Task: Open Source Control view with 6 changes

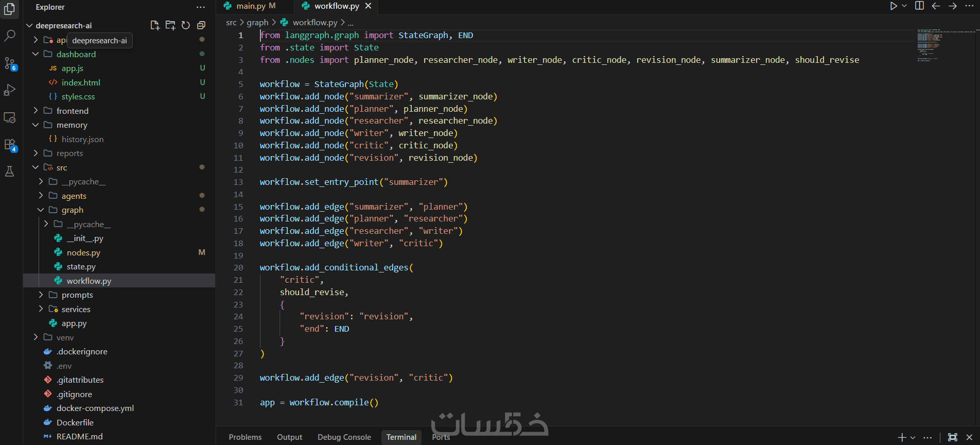Action: (10, 63)
